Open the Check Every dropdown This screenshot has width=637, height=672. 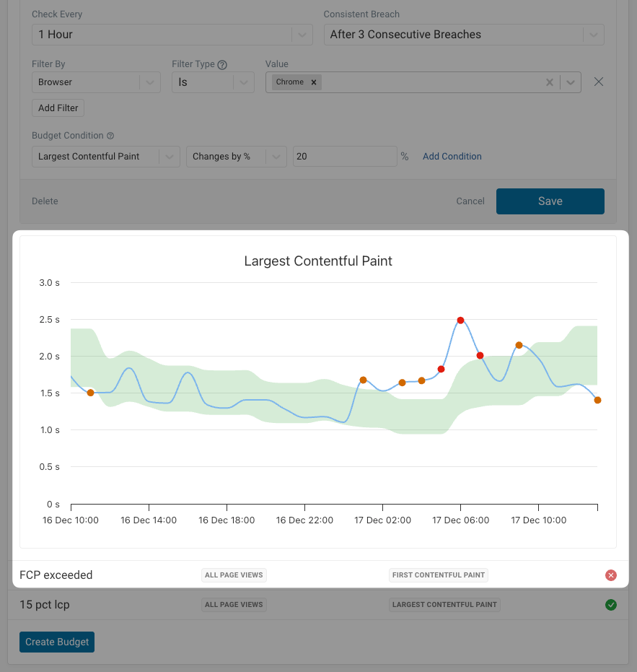click(x=172, y=35)
